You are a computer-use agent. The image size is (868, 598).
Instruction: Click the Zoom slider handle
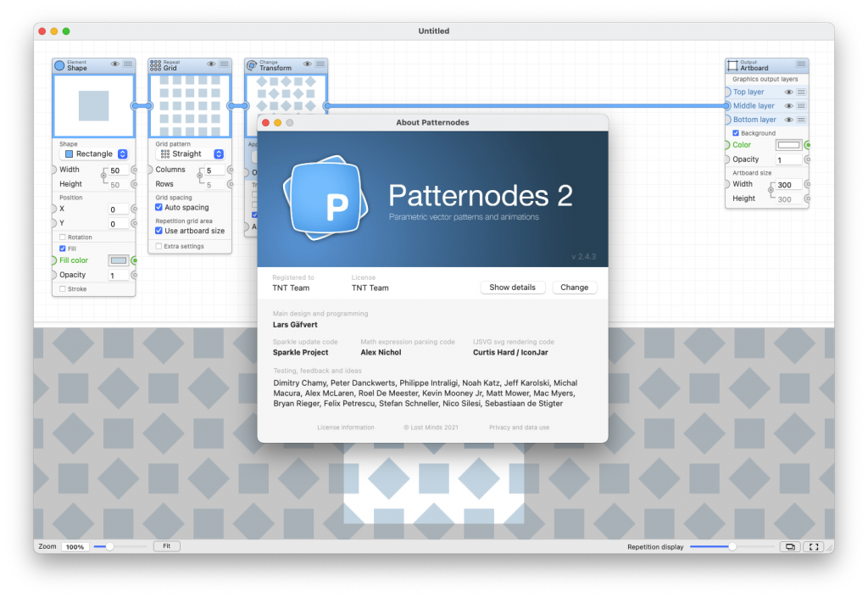coord(109,546)
